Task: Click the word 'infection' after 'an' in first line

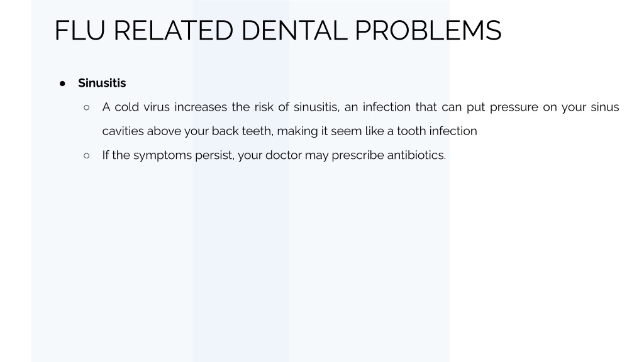Action: click(387, 107)
